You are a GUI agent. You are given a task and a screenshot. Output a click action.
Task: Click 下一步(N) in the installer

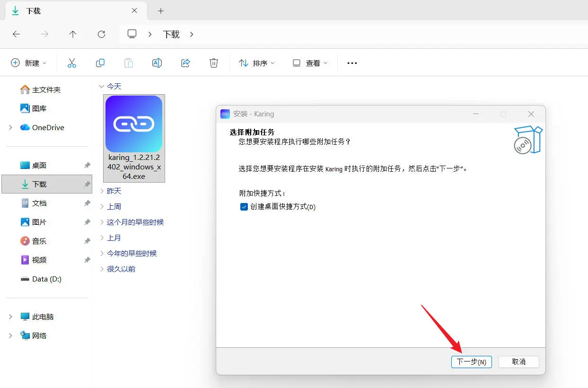point(472,362)
